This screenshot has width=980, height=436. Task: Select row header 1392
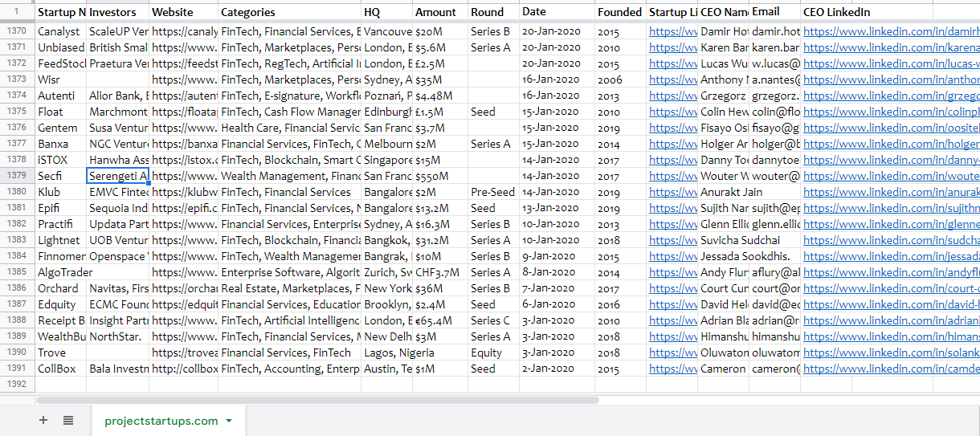(17, 385)
